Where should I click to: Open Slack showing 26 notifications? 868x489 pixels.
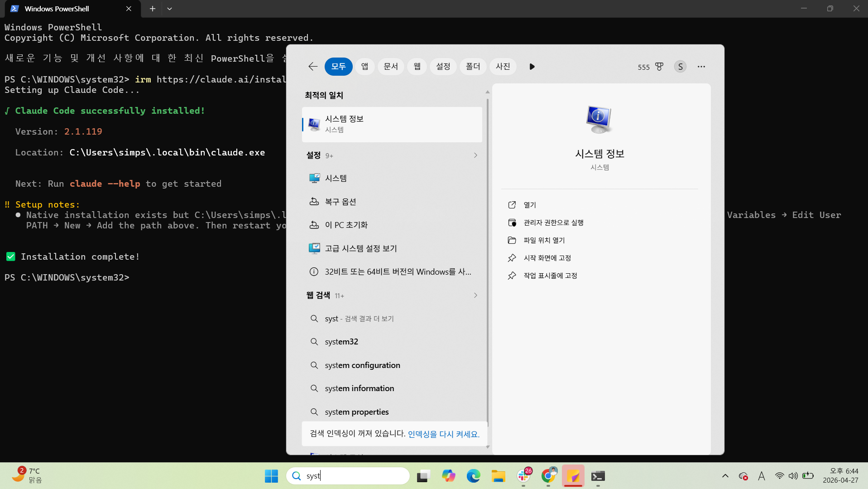coord(524,476)
